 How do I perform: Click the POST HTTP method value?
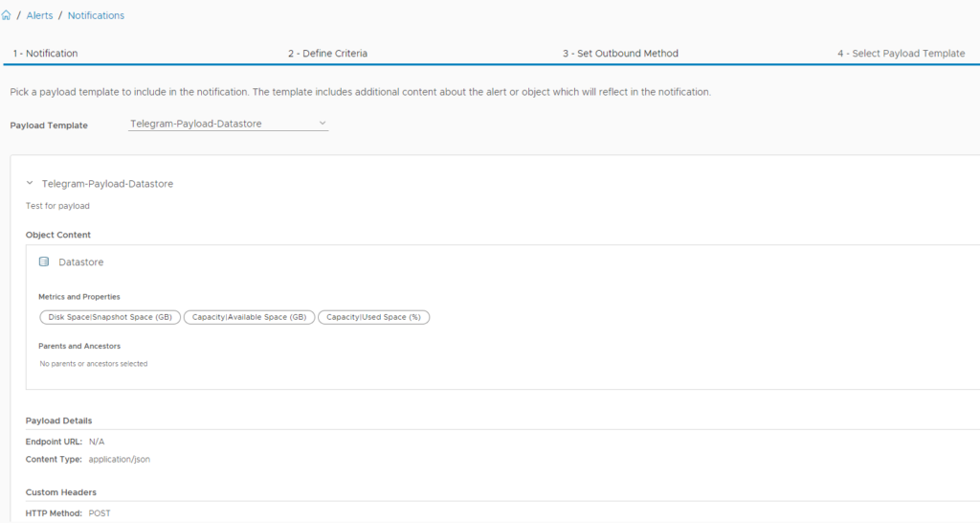click(100, 513)
